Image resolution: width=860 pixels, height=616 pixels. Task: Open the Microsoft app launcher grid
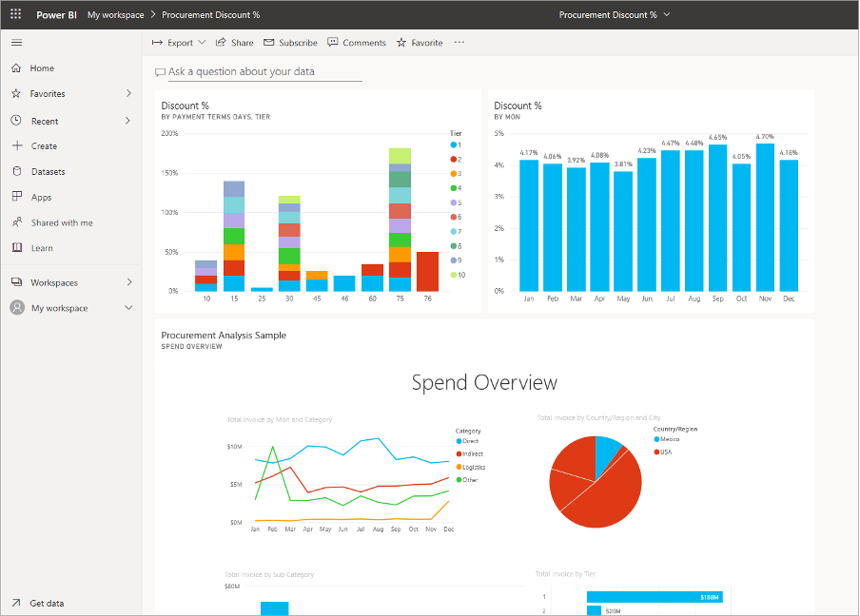pos(13,14)
